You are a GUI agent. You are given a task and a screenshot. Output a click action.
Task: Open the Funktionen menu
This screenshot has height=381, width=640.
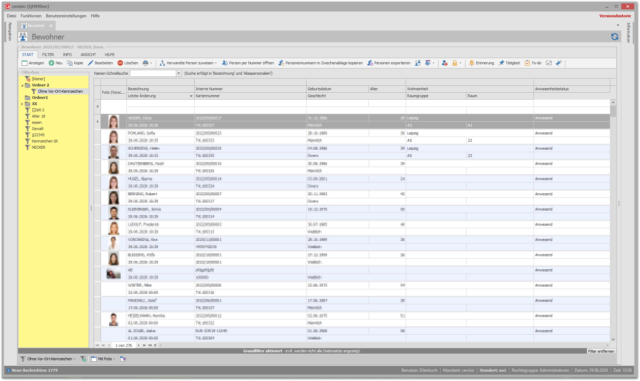click(x=31, y=16)
